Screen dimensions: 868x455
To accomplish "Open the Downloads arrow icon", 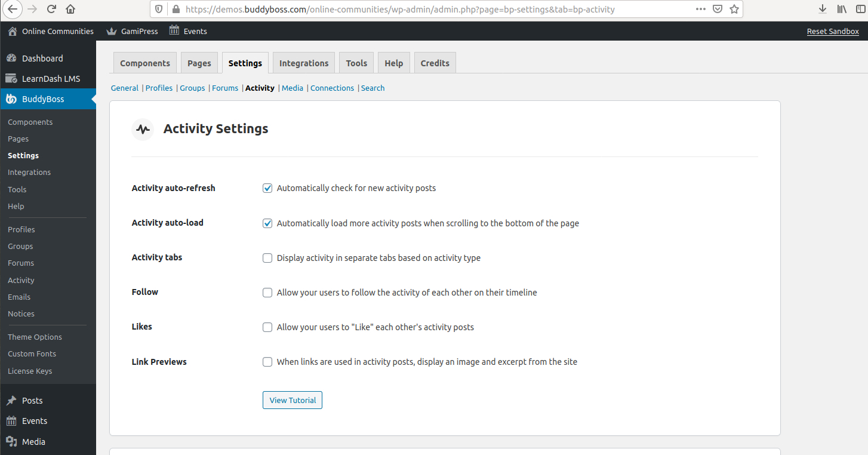I will 823,9.
